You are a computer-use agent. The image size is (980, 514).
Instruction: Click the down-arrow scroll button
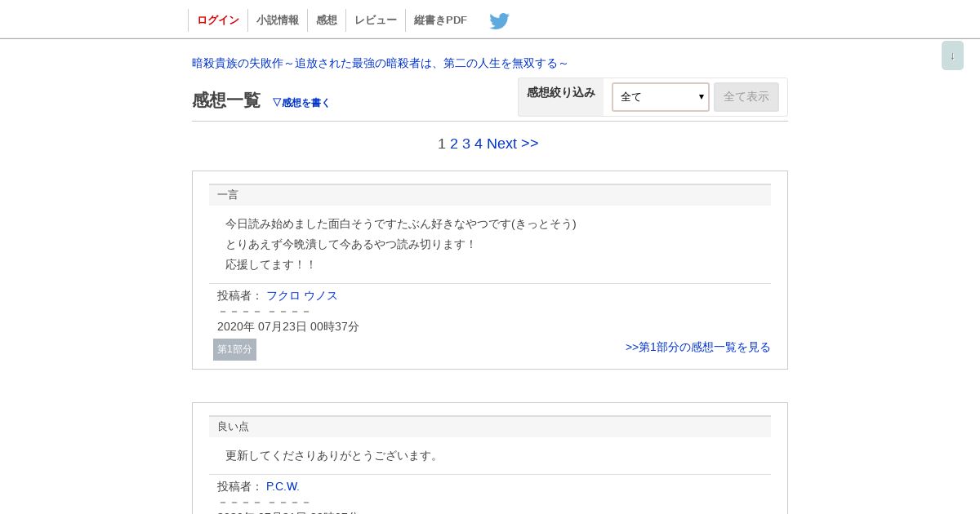(x=952, y=55)
